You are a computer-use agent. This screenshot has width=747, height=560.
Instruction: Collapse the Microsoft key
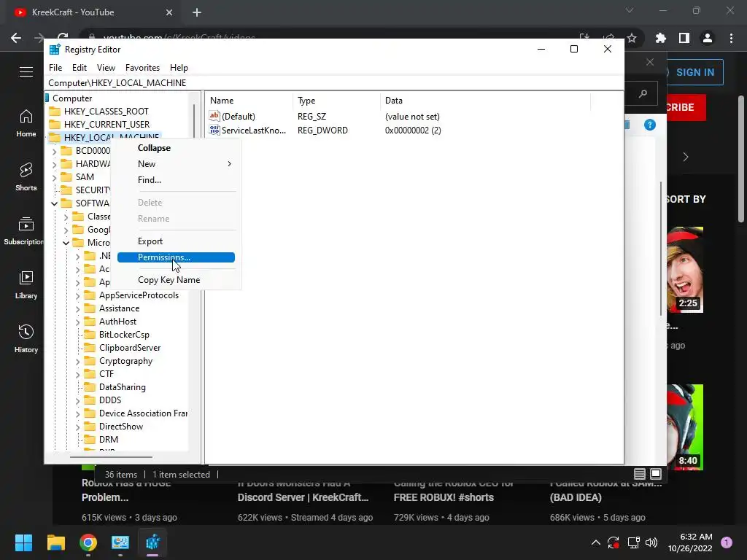coord(66,244)
